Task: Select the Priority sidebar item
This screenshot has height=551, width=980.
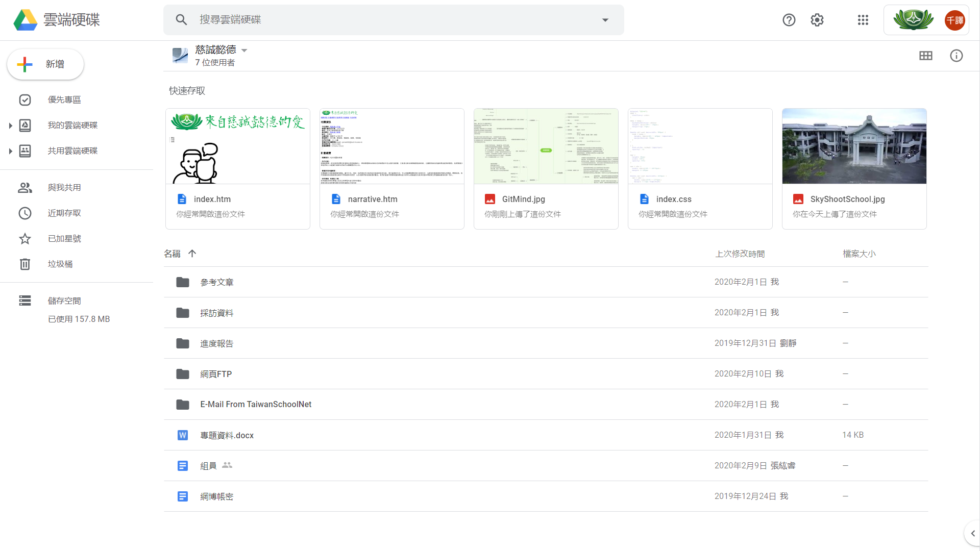Action: pyautogui.click(x=64, y=99)
